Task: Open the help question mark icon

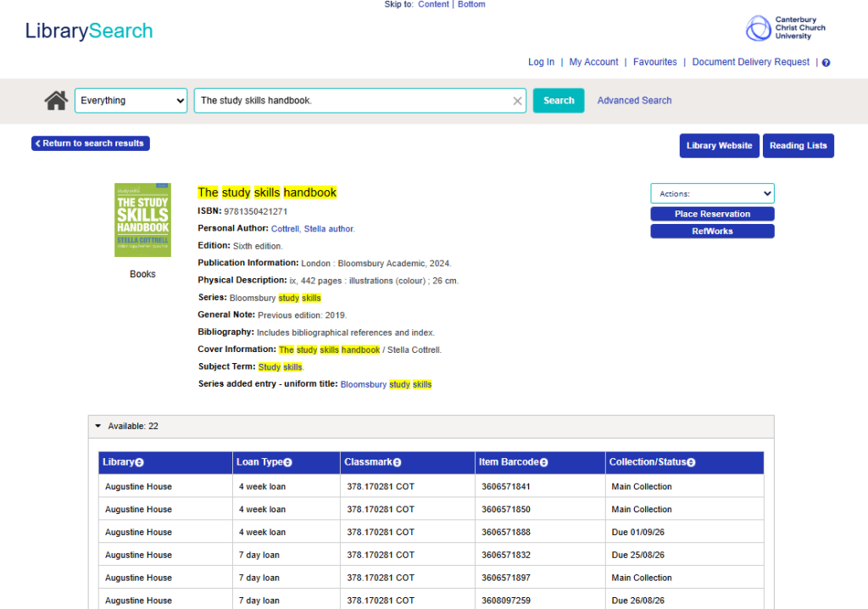Action: (x=826, y=63)
